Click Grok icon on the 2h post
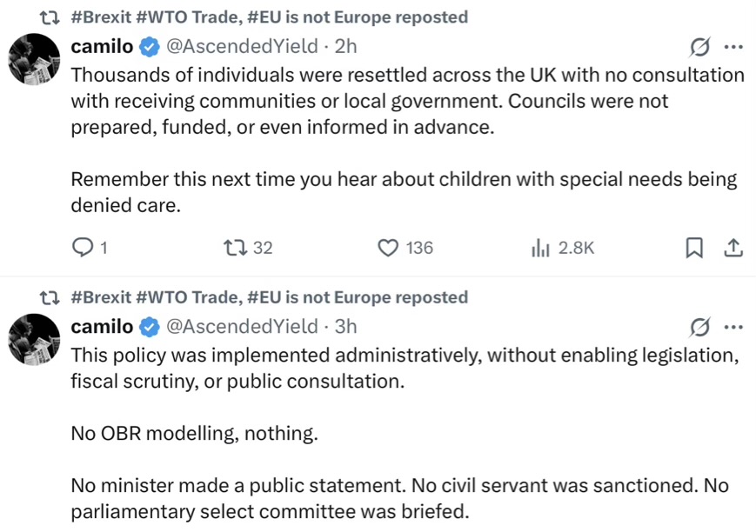The height and width of the screenshot is (532, 756). pos(699,47)
